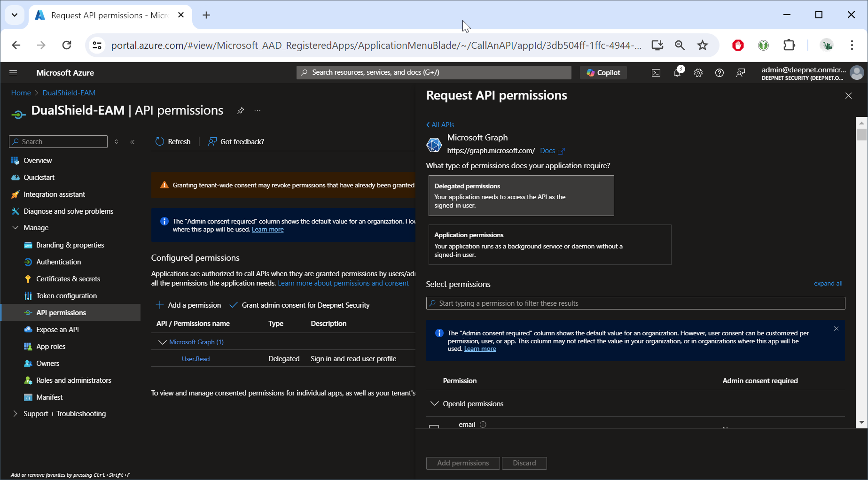
Task: Click the permission filter search field
Action: click(x=635, y=303)
